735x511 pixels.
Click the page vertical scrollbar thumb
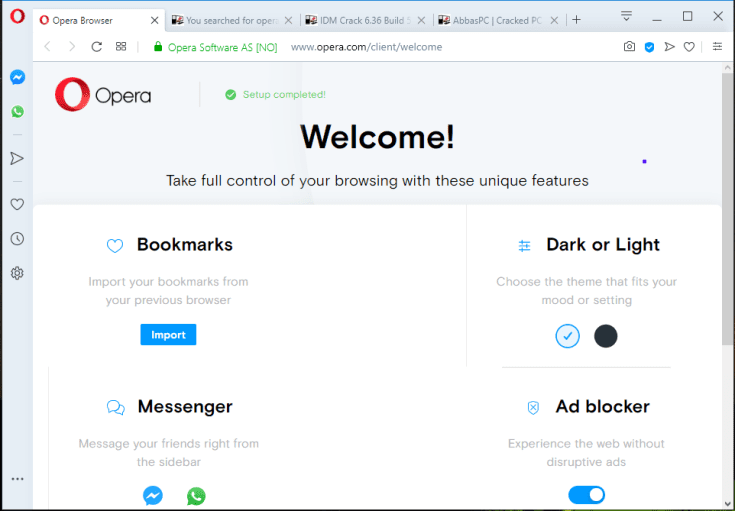[728, 209]
